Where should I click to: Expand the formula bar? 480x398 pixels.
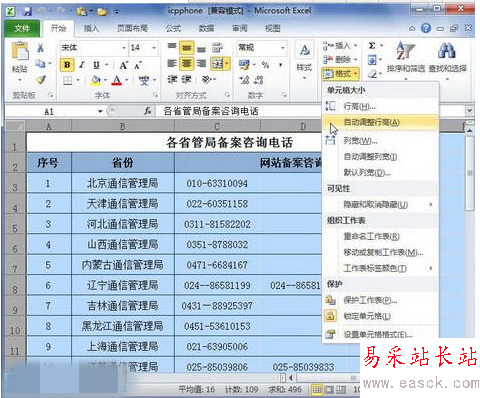point(469,110)
